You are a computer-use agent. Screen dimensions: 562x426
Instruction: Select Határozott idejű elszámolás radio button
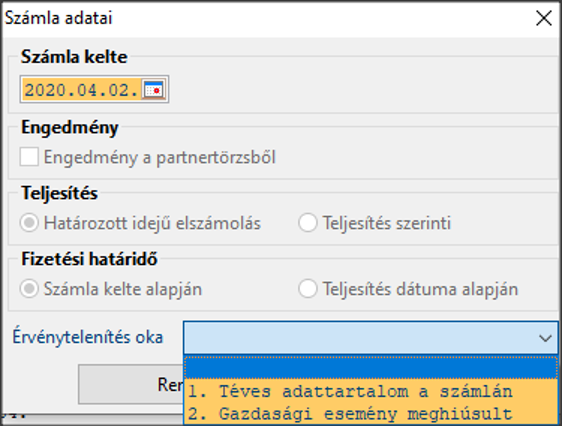click(29, 223)
